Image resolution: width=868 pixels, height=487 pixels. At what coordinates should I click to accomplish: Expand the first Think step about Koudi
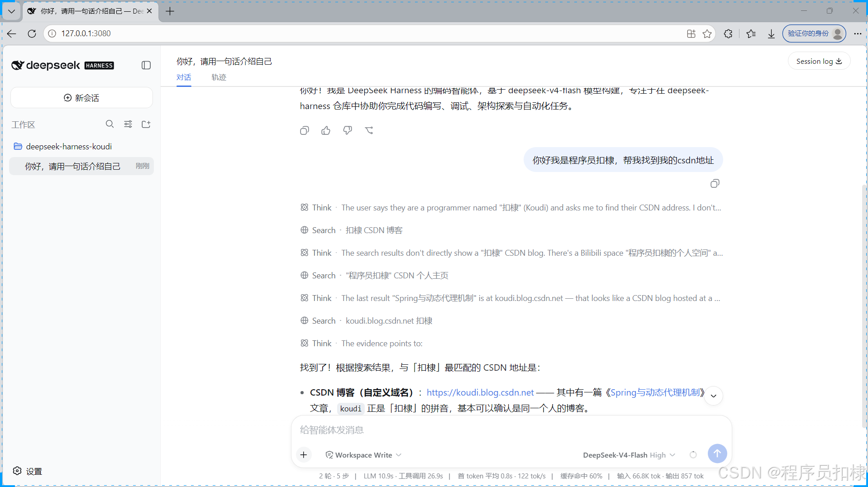pos(511,207)
